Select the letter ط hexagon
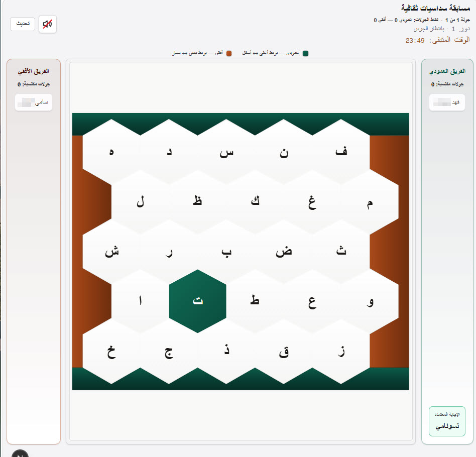The image size is (476, 457). pyautogui.click(x=256, y=301)
